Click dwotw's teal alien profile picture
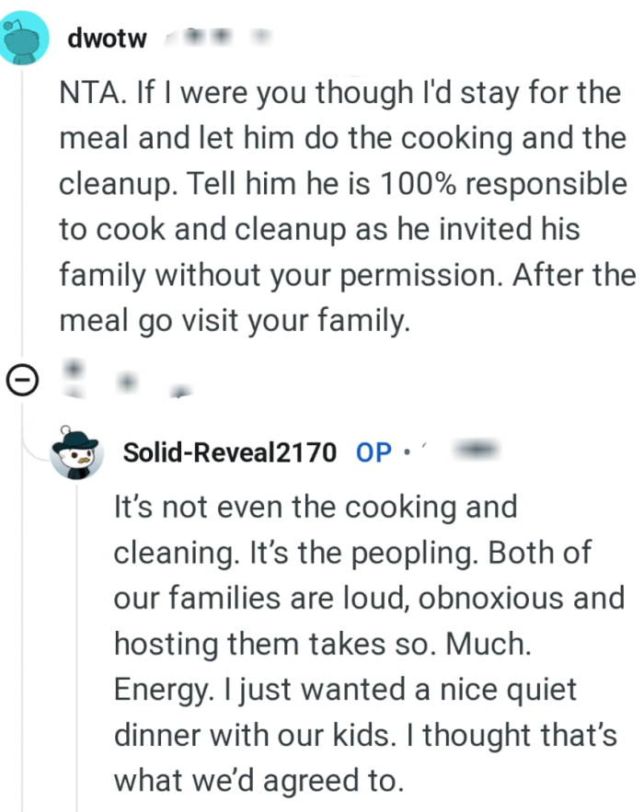The width and height of the screenshot is (644, 812). coord(26,38)
